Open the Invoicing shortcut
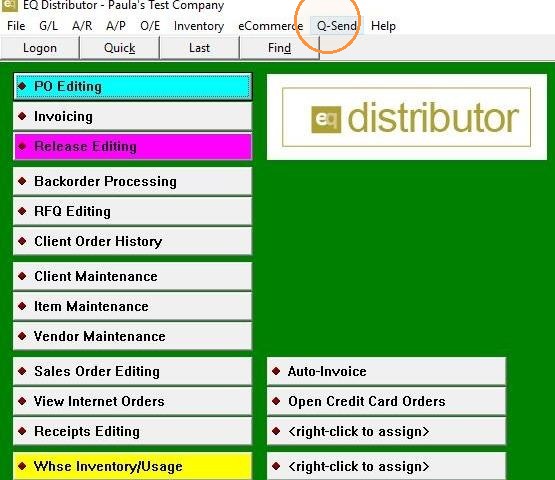Screen dimensions: 555x480 tap(133, 116)
